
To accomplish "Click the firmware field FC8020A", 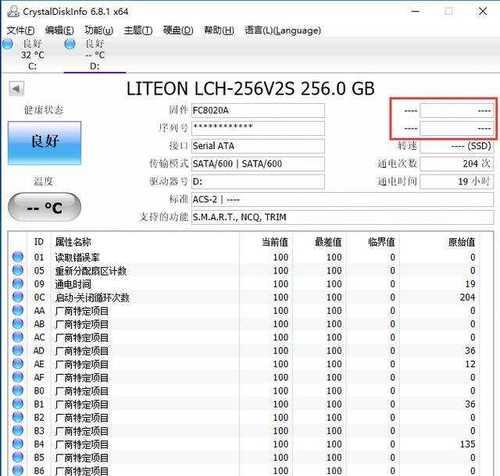I will [x=258, y=110].
